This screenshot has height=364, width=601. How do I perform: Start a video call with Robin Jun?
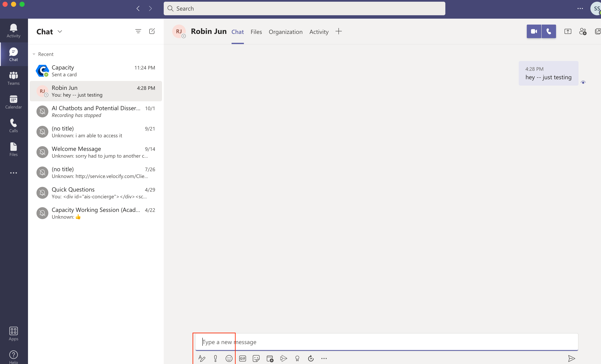(x=534, y=31)
